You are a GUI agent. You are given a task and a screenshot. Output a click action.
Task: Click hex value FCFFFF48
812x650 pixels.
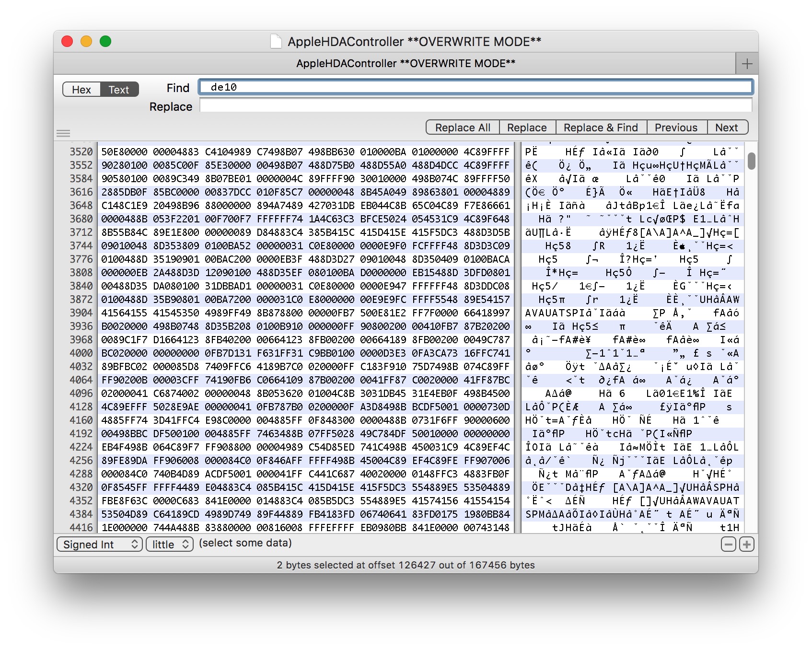(435, 246)
